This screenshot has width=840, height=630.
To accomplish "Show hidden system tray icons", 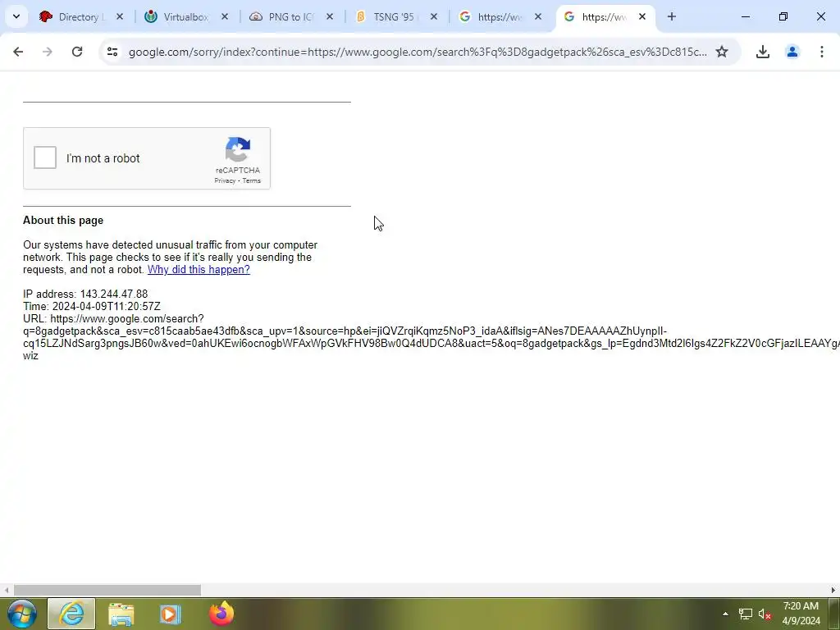I will coord(725,614).
